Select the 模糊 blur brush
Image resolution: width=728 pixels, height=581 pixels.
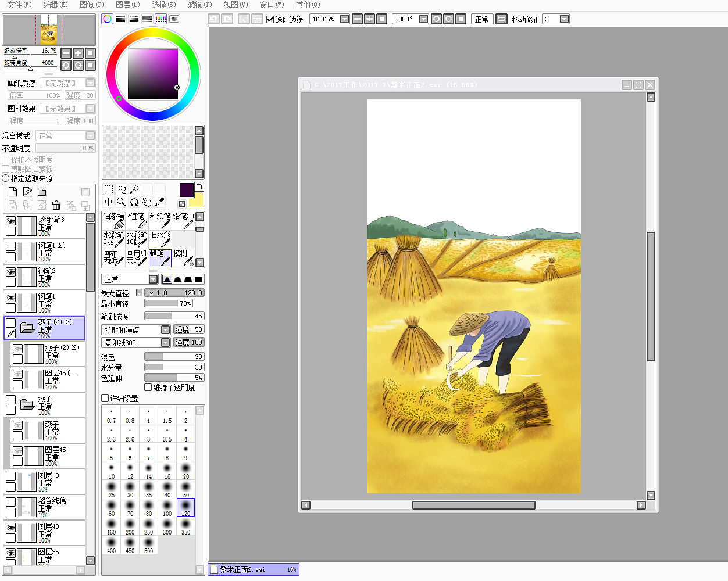point(183,257)
